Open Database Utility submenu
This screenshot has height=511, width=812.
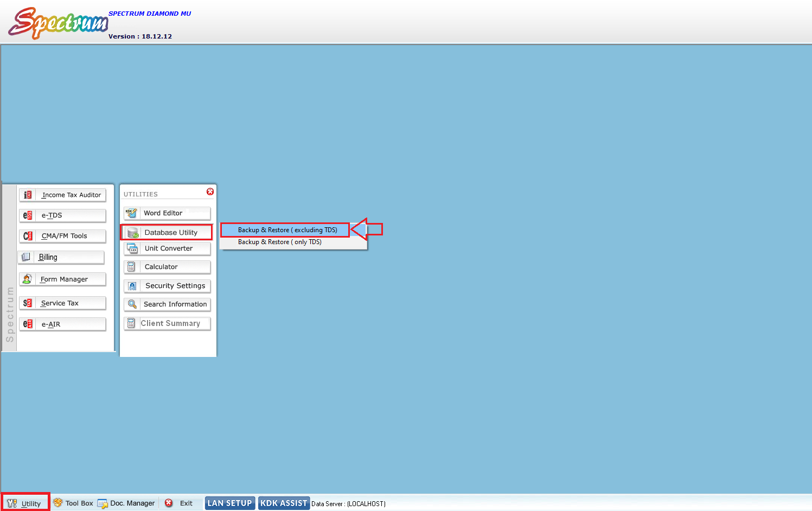tap(167, 233)
